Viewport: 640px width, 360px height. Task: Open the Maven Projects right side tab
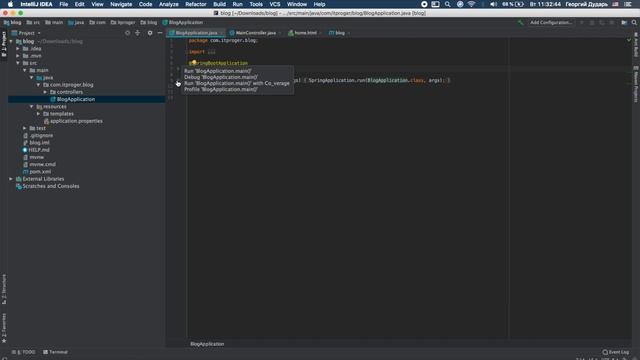(x=636, y=84)
